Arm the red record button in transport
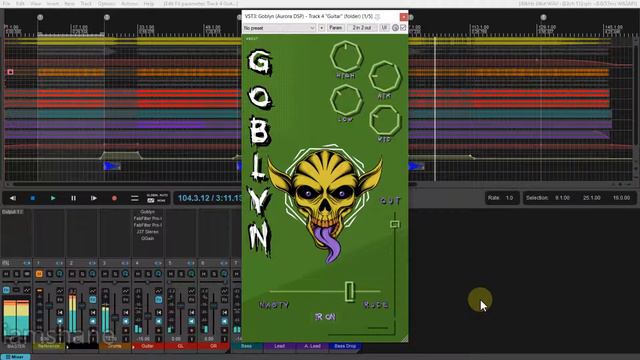The height and width of the screenshot is (360, 640). coord(114,198)
